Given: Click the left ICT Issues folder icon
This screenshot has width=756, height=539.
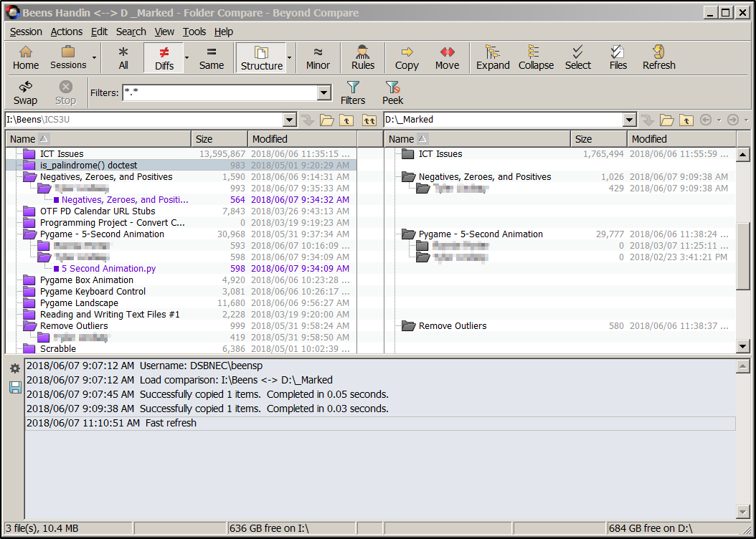Looking at the screenshot, I should (29, 153).
